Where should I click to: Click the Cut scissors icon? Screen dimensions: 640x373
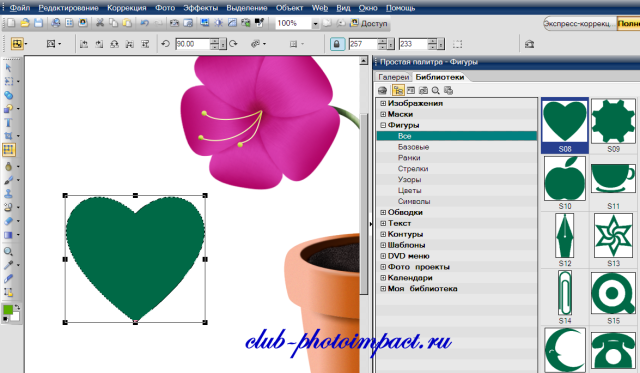point(100,23)
